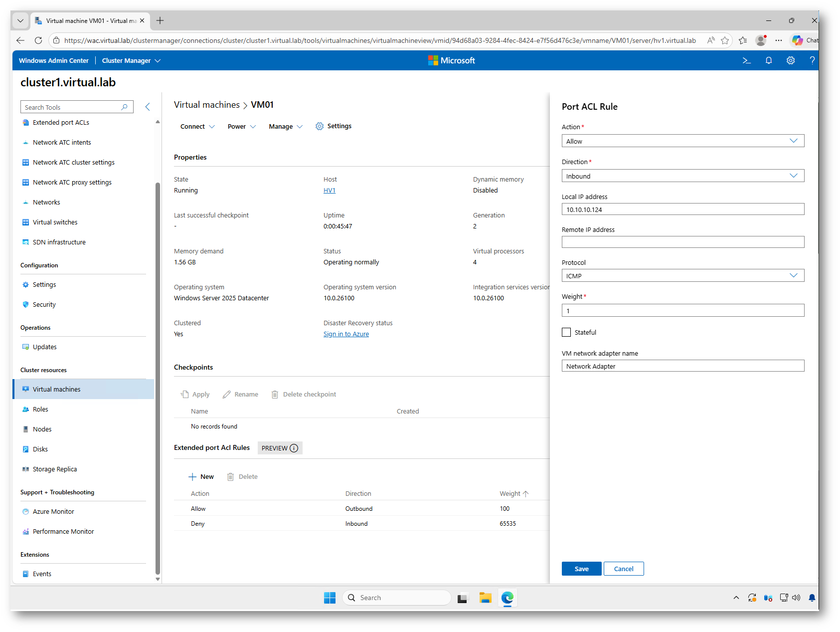
Task: Open File Explorer from the taskbar
Action: coord(485,598)
